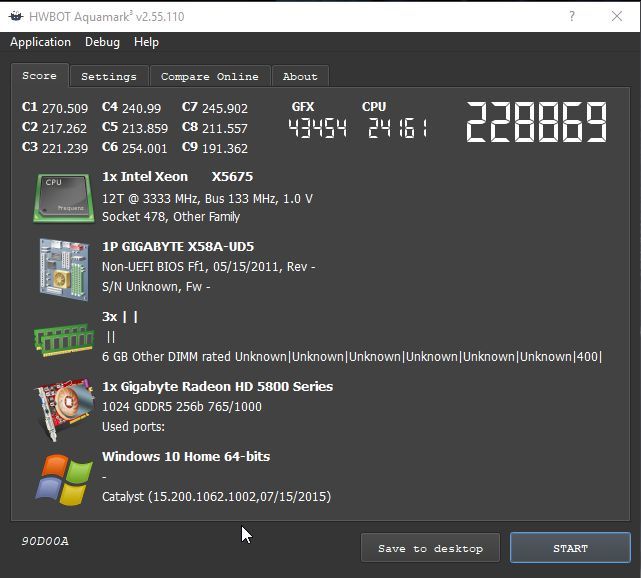Viewport: 641px width, 578px height.
Task: Open the Compare Online tab
Action: pyautogui.click(x=210, y=76)
